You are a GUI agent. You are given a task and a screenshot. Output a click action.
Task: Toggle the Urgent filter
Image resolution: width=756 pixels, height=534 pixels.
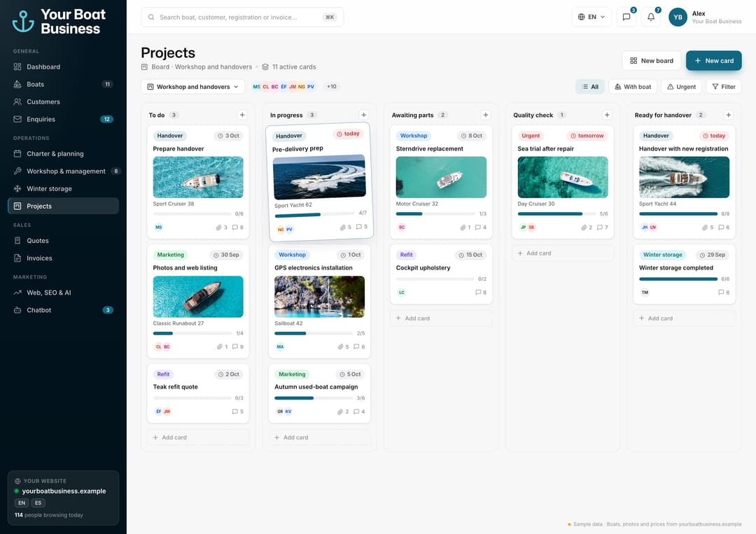[x=681, y=87]
